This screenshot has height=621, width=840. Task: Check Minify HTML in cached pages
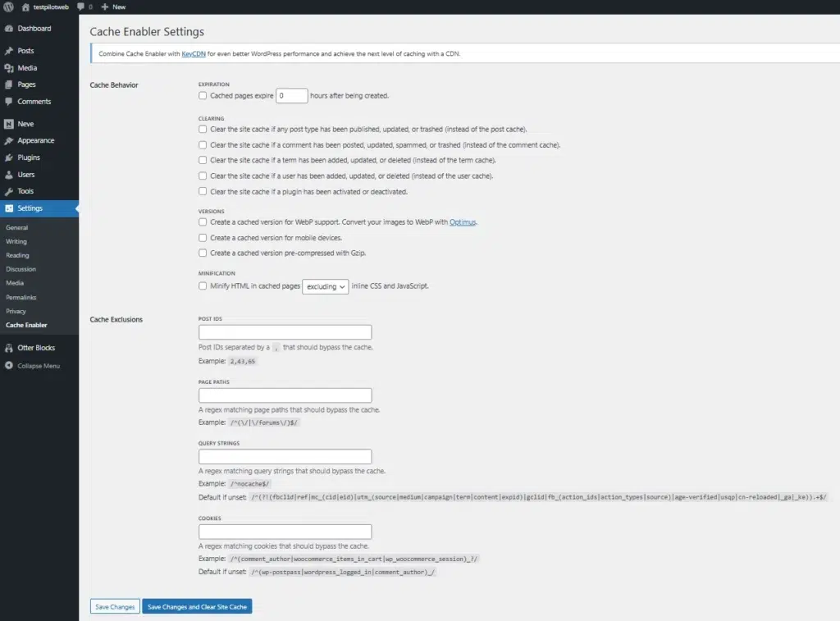click(203, 285)
